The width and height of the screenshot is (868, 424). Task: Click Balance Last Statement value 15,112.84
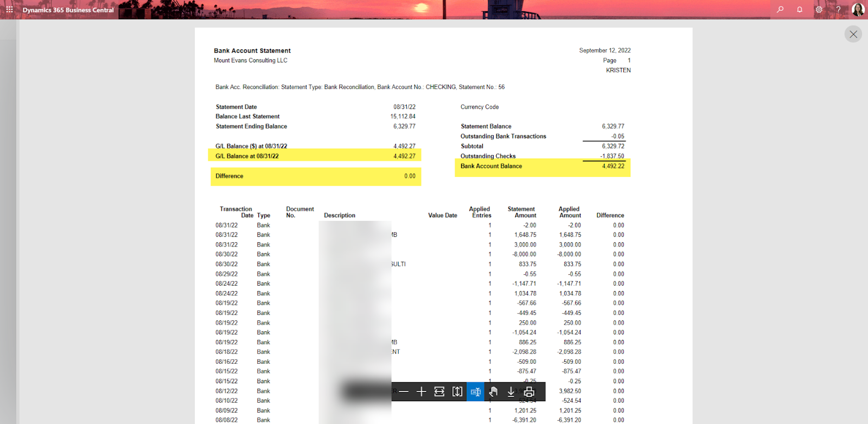[403, 116]
